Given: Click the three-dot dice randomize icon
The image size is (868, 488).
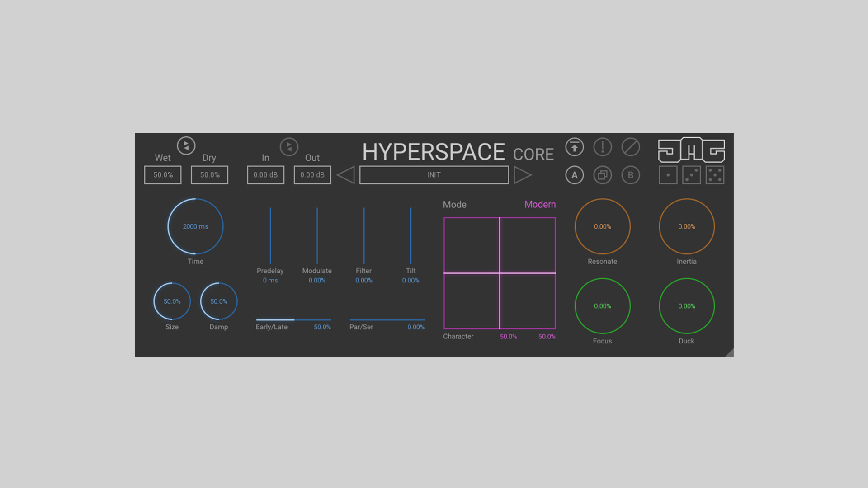Looking at the screenshot, I should click(x=692, y=175).
